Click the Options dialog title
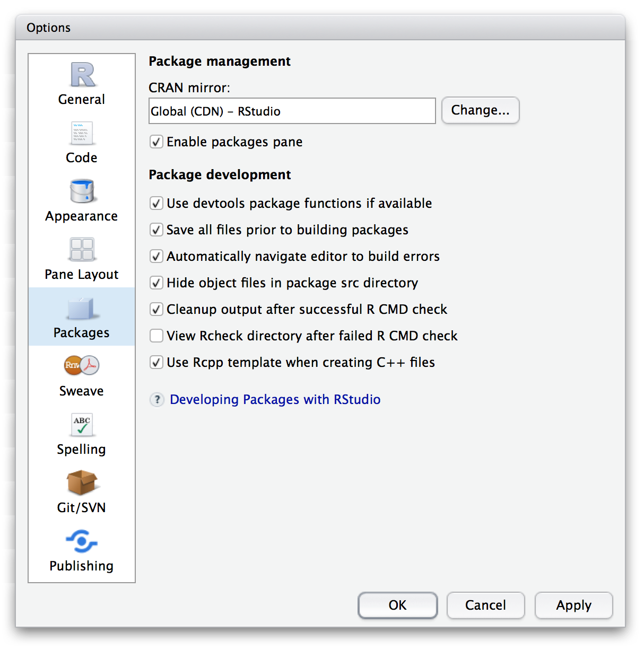This screenshot has width=644, height=650. click(48, 28)
